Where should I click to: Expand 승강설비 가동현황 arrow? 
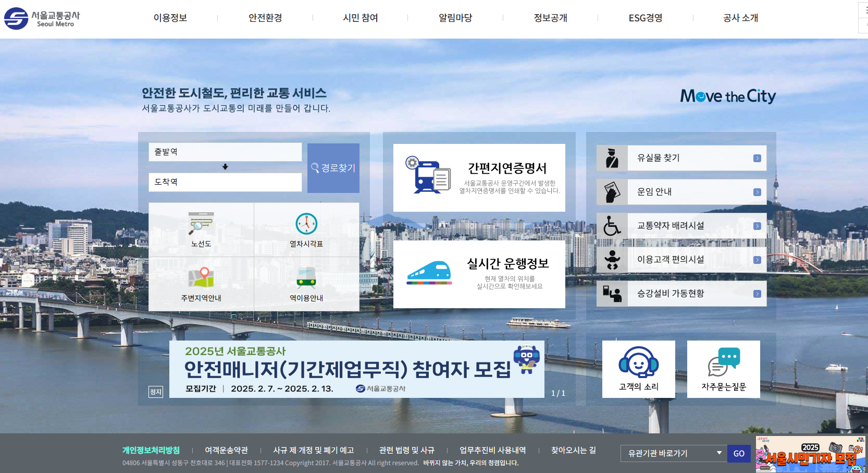click(x=757, y=294)
